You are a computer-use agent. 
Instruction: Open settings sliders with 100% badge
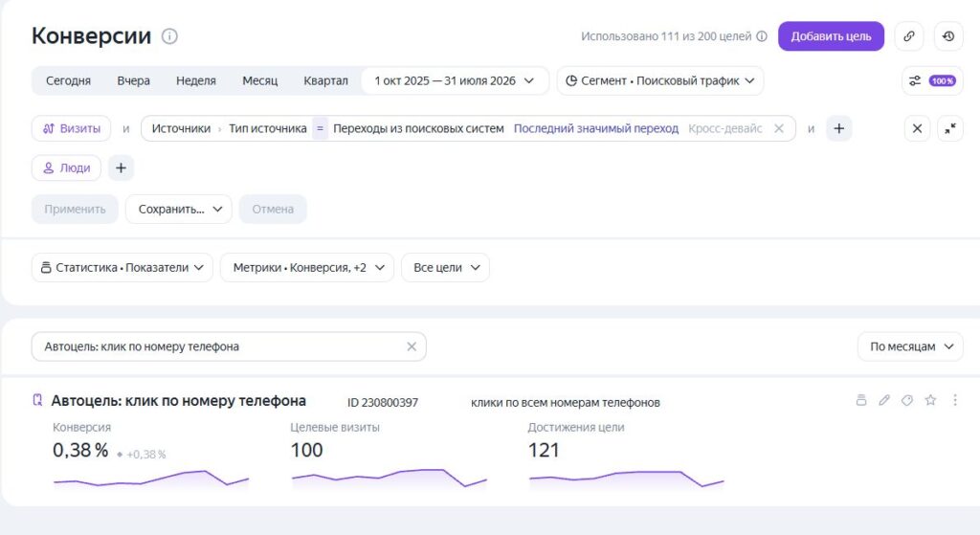pyautogui.click(x=932, y=80)
